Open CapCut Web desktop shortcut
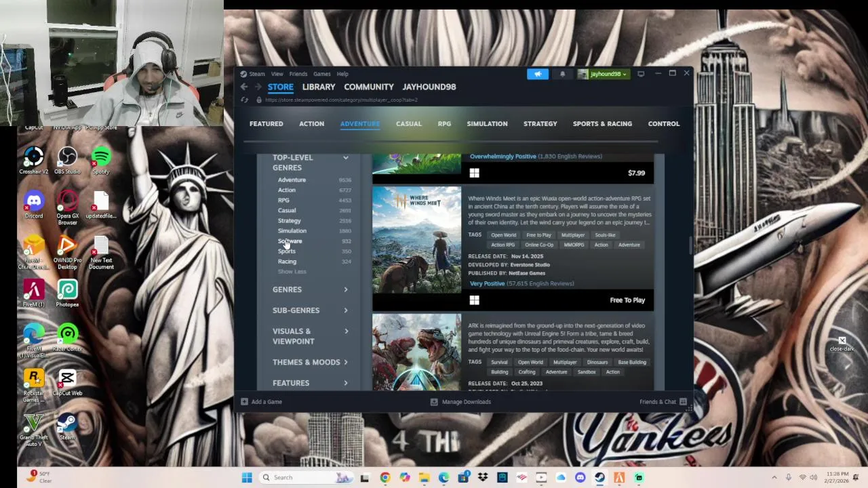 67,382
